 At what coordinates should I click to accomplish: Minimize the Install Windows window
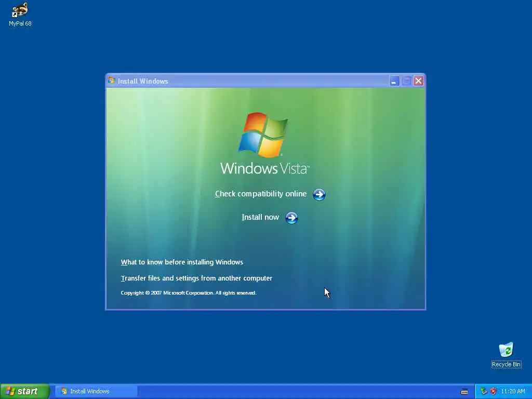click(394, 81)
